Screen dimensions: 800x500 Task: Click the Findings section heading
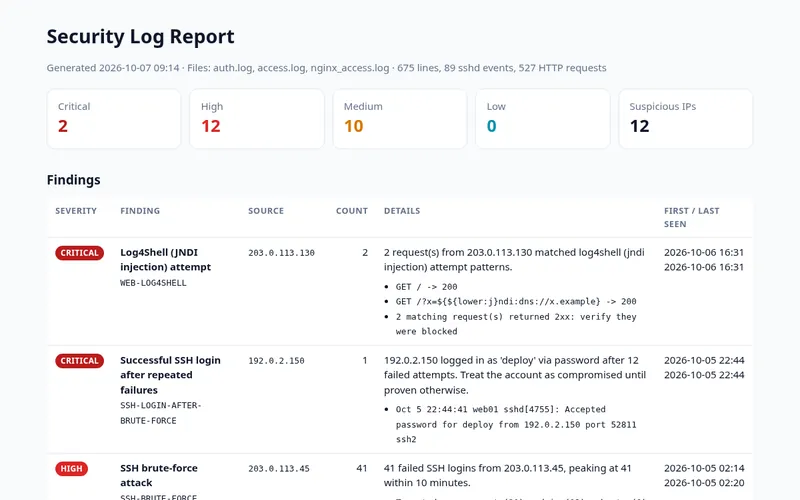(73, 180)
